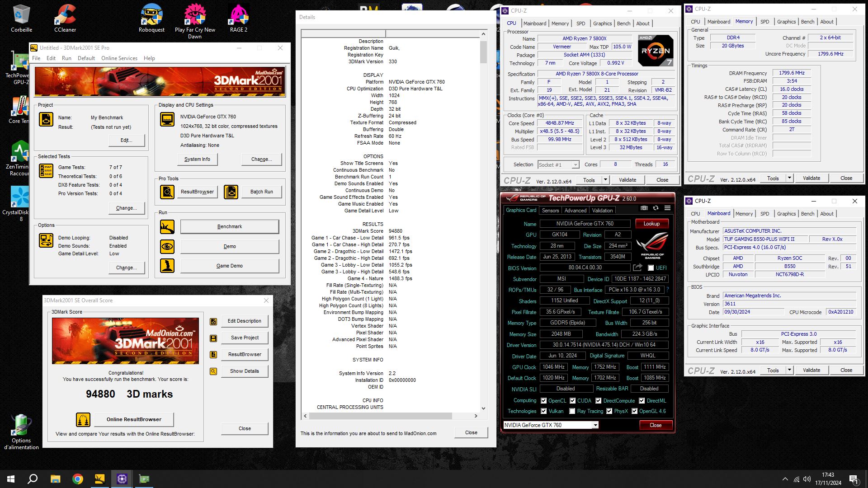
Task: Click GPU-Z BIOS export share icon
Action: pos(637,267)
